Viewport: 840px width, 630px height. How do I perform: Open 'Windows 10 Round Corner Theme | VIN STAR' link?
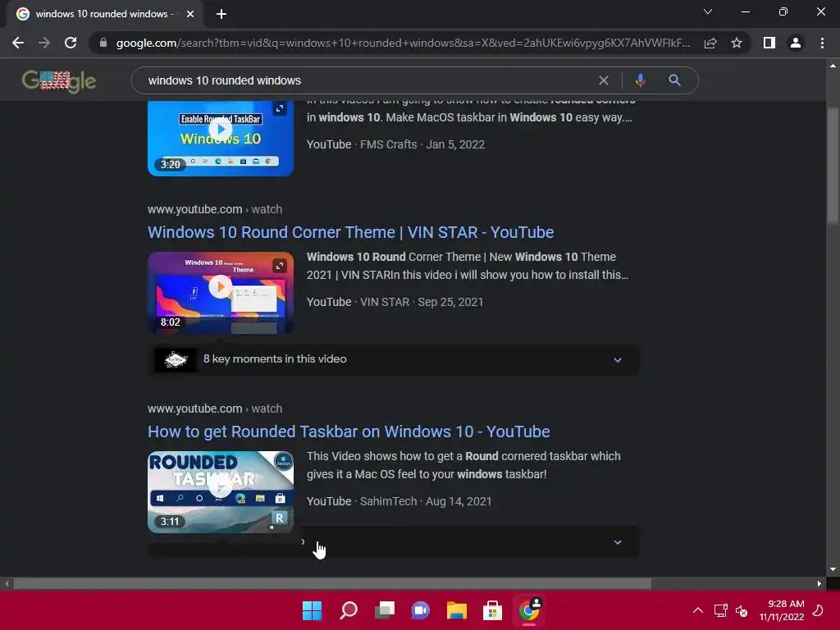[x=351, y=232]
